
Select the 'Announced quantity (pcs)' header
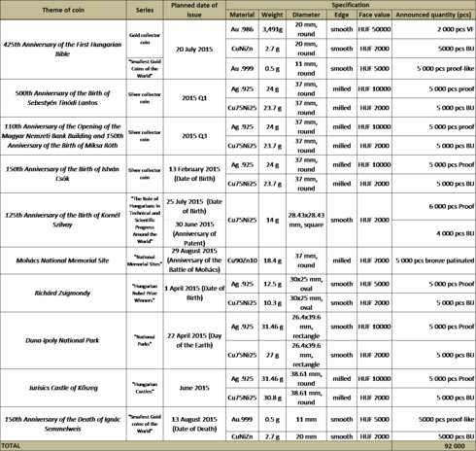pyautogui.click(x=433, y=15)
